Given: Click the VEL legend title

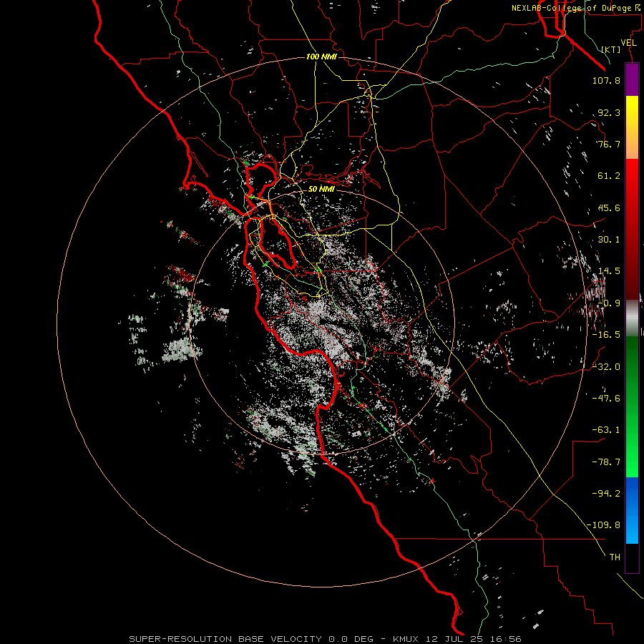Looking at the screenshot, I should (629, 43).
